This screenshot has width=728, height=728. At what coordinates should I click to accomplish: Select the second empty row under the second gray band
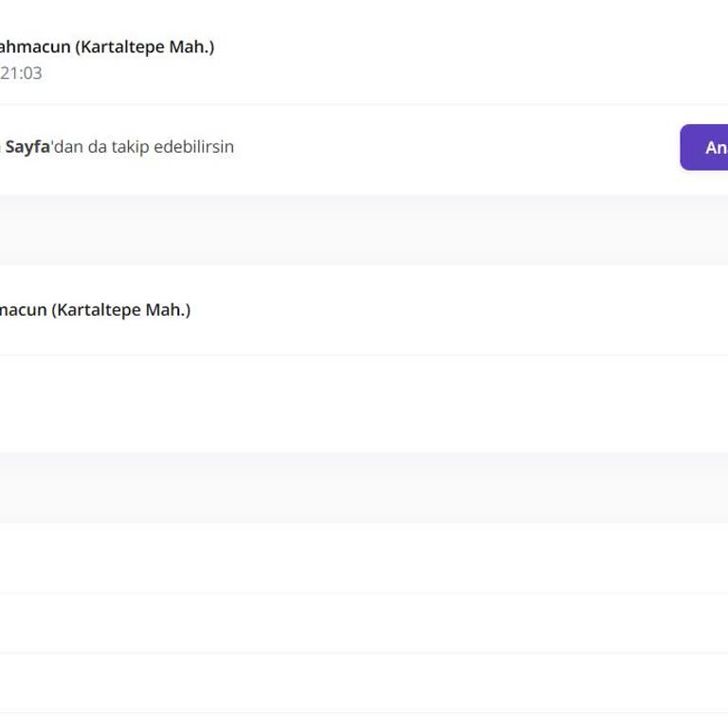364,623
